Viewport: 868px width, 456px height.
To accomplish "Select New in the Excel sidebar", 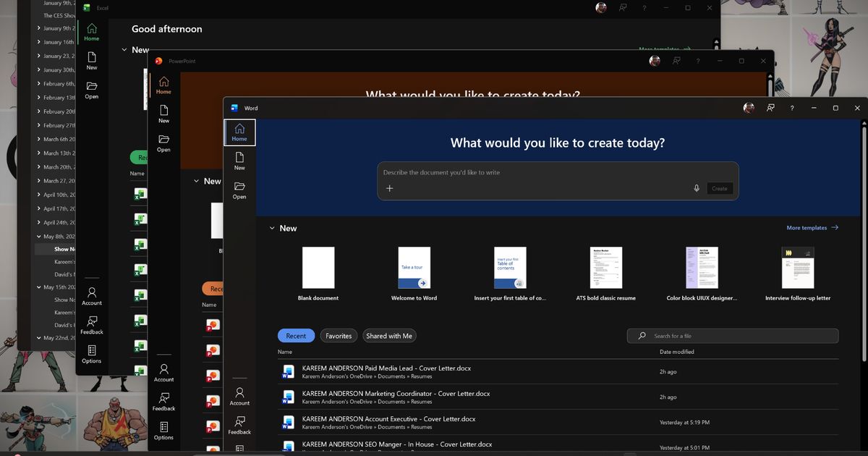I will tap(91, 61).
